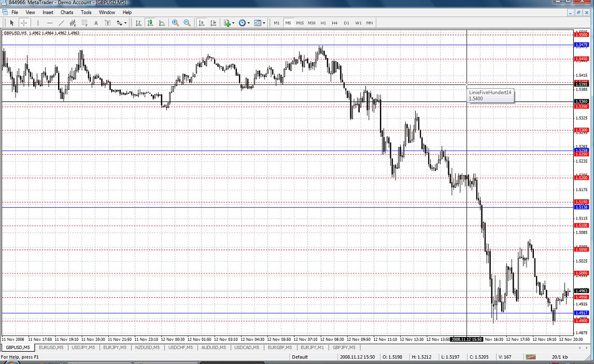This screenshot has width=594, height=364.
Task: Toggle Chart Shift from right border
Action: [213, 23]
